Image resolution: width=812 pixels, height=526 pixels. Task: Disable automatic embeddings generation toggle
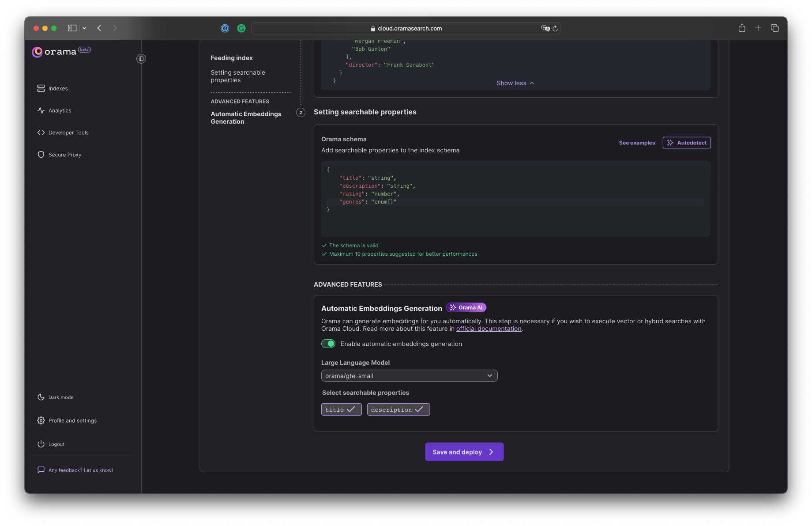point(328,344)
